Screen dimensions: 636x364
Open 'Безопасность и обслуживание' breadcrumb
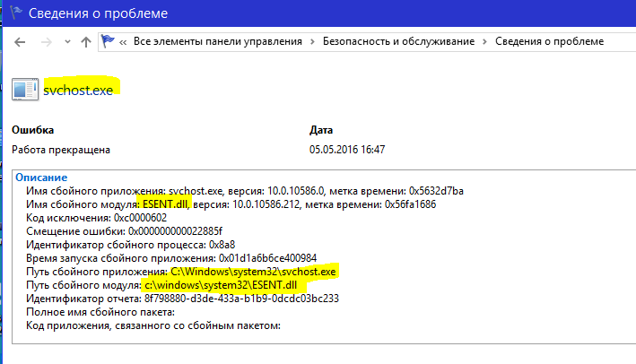coord(398,41)
